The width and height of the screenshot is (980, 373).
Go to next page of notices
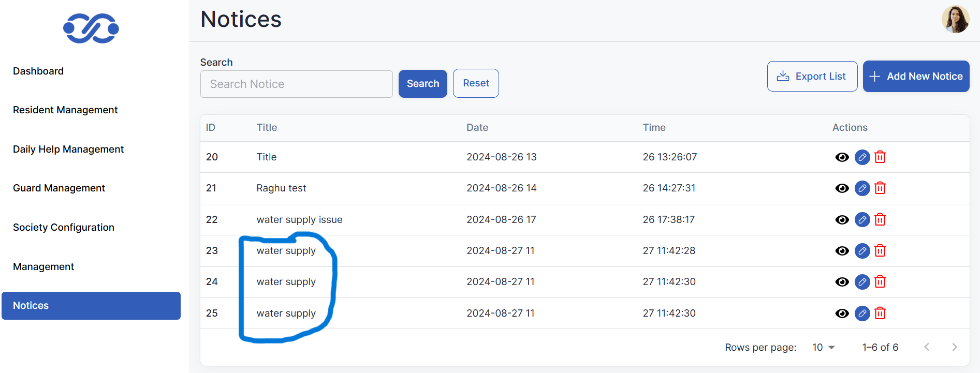(x=954, y=348)
